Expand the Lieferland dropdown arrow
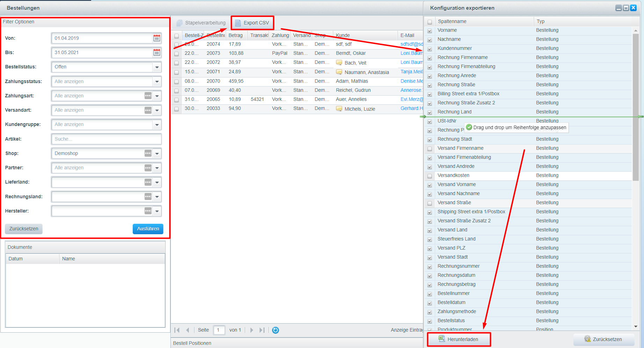Viewport: 644px width, 348px height. click(157, 182)
